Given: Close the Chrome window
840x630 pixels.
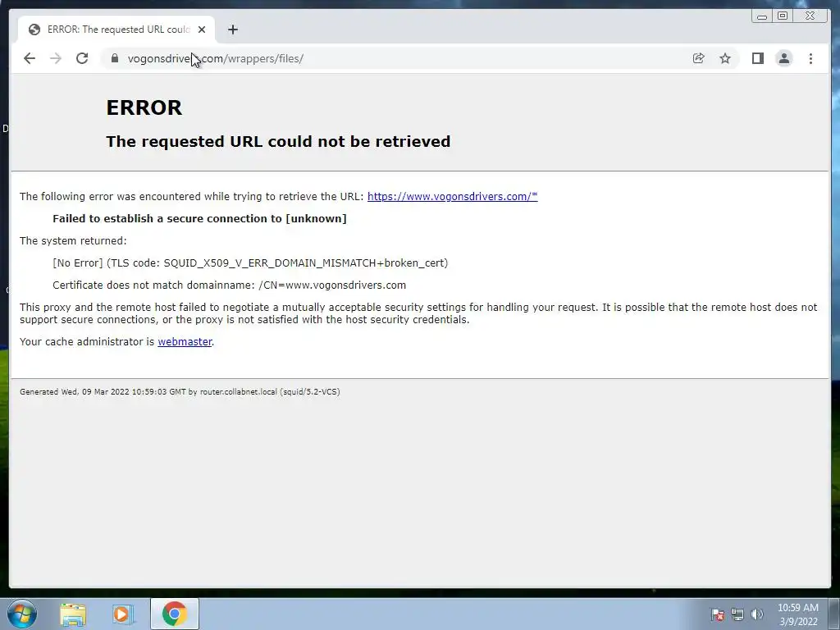Looking at the screenshot, I should click(x=810, y=16).
